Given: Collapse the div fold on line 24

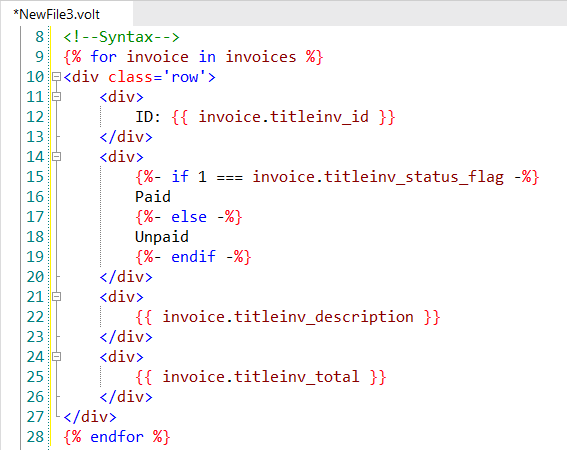Looking at the screenshot, I should coord(56,357).
